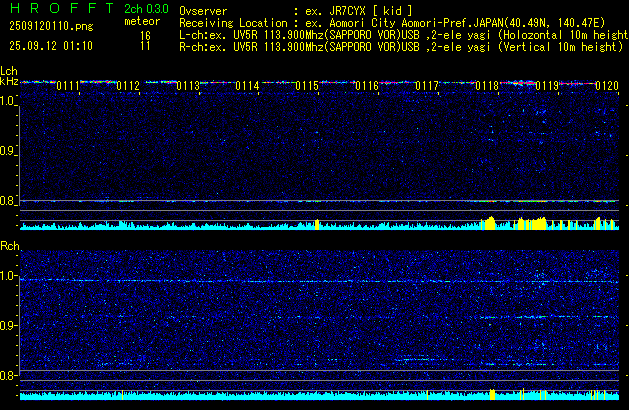Click time marker 0113
This screenshot has height=410, width=629.
[188, 86]
